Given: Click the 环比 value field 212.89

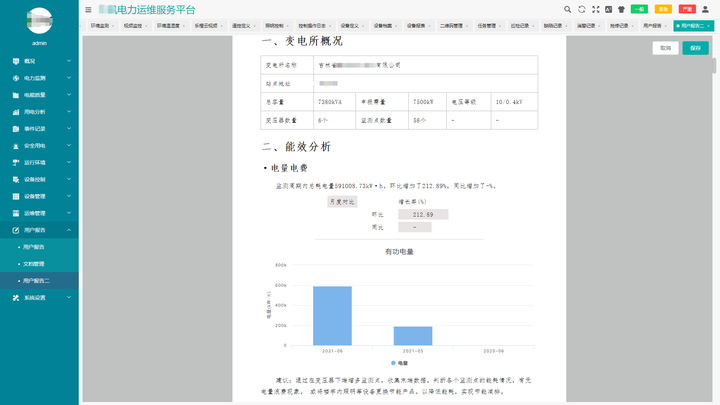Looking at the screenshot, I should tap(423, 214).
